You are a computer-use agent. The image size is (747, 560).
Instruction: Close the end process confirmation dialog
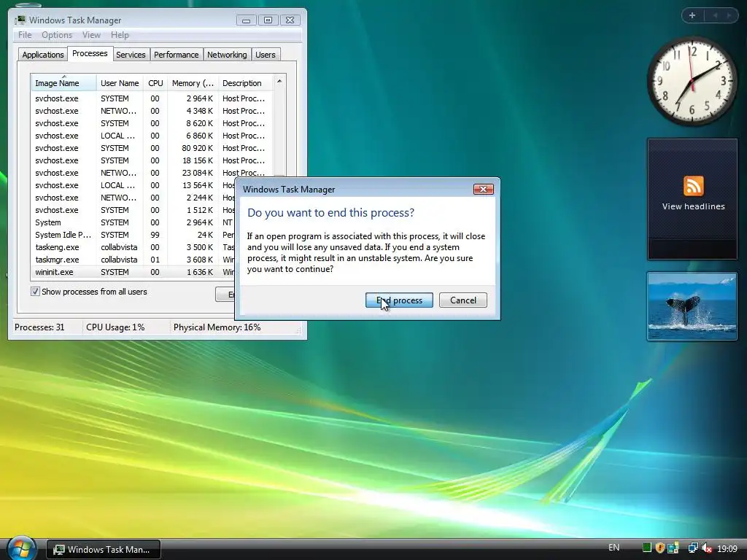[483, 189]
